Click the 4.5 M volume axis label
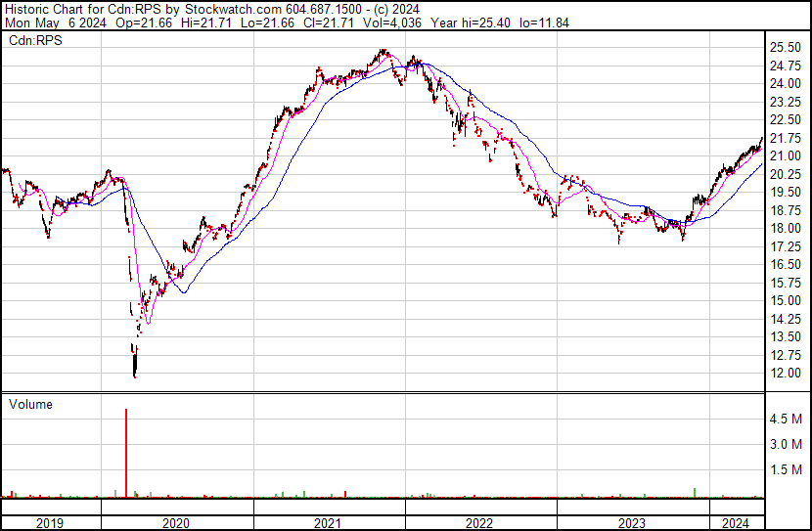Image resolution: width=812 pixels, height=531 pixels. (786, 420)
